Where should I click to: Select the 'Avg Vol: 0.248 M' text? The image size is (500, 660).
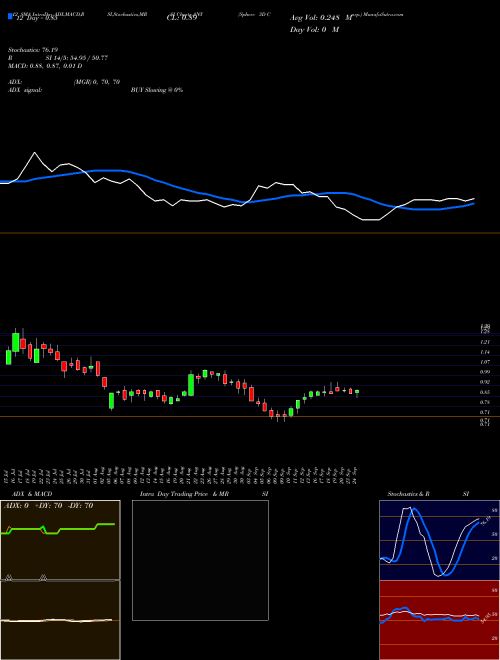[x=321, y=18]
